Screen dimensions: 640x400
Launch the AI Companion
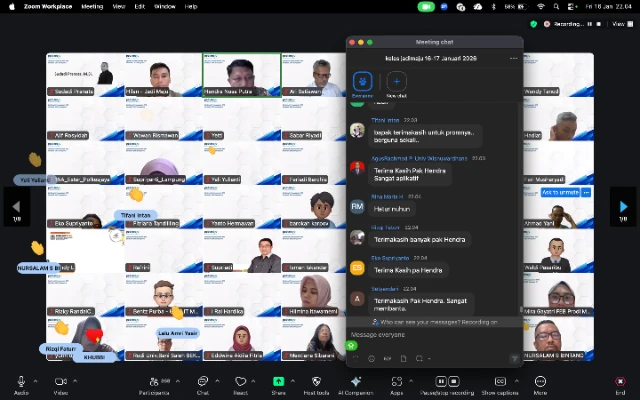pos(355,381)
